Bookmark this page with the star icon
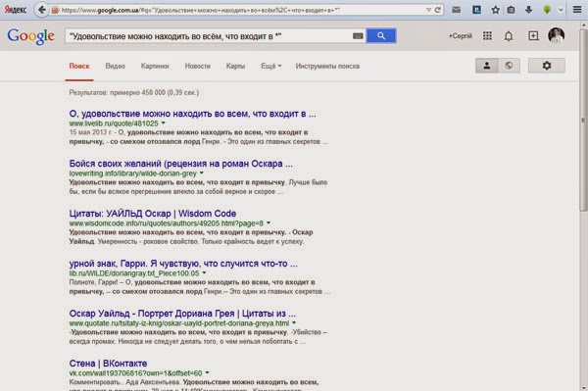This screenshot has height=391, width=588. 495,10
